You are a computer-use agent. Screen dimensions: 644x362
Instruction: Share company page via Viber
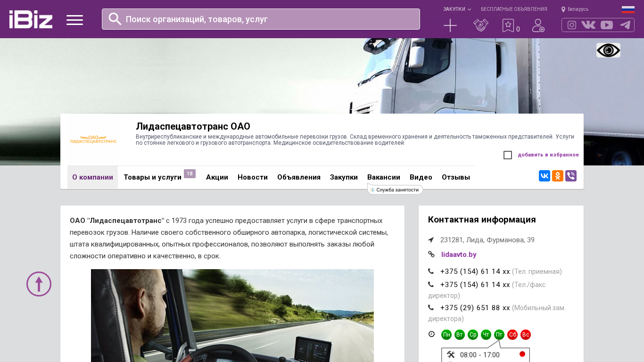tap(571, 176)
